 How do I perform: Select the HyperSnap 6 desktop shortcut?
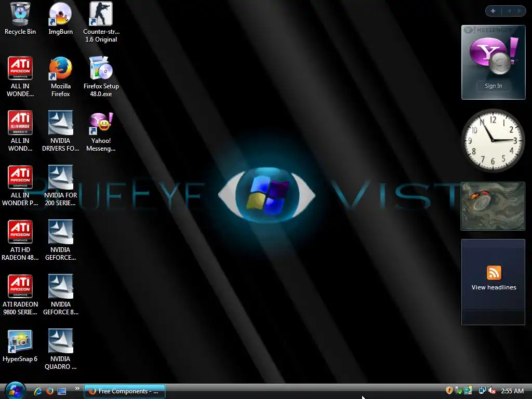point(20,346)
